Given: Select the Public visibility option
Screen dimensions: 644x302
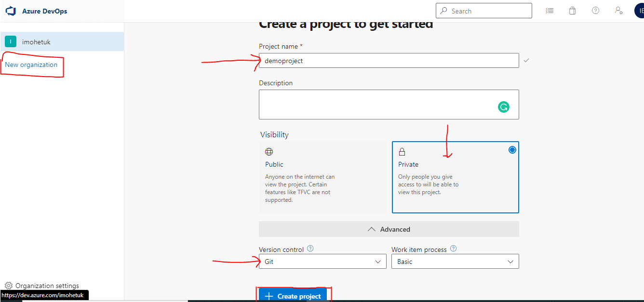Looking at the screenshot, I should click(322, 177).
